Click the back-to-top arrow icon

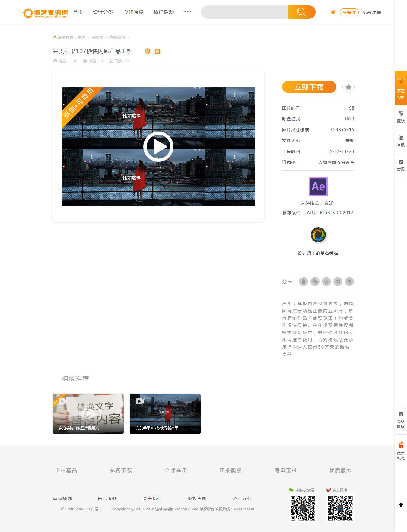[401, 504]
